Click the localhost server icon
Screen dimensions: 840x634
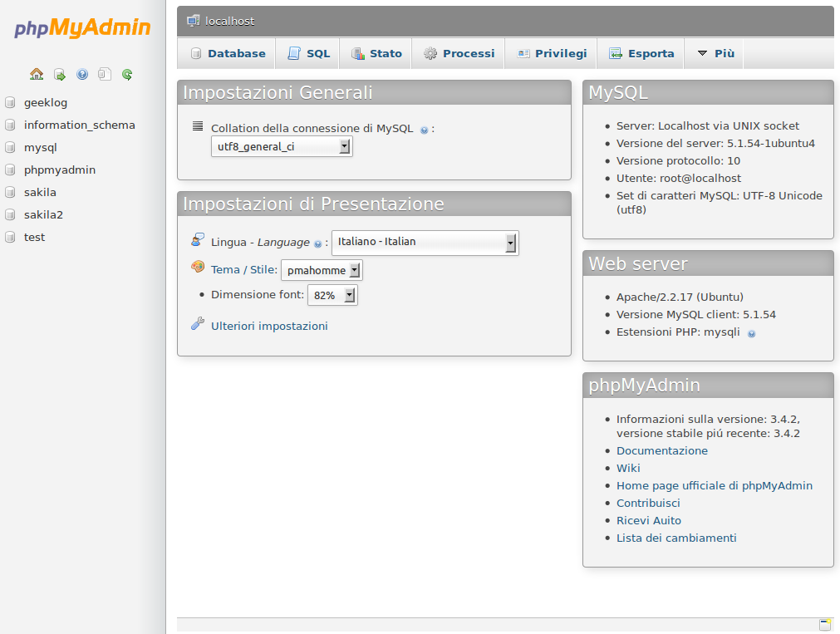click(x=194, y=20)
